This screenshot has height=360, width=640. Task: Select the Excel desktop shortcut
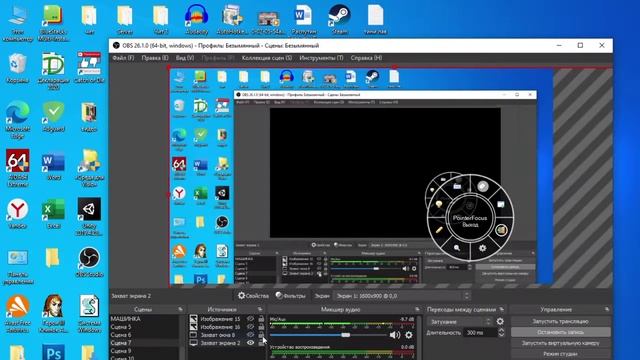pyautogui.click(x=53, y=213)
